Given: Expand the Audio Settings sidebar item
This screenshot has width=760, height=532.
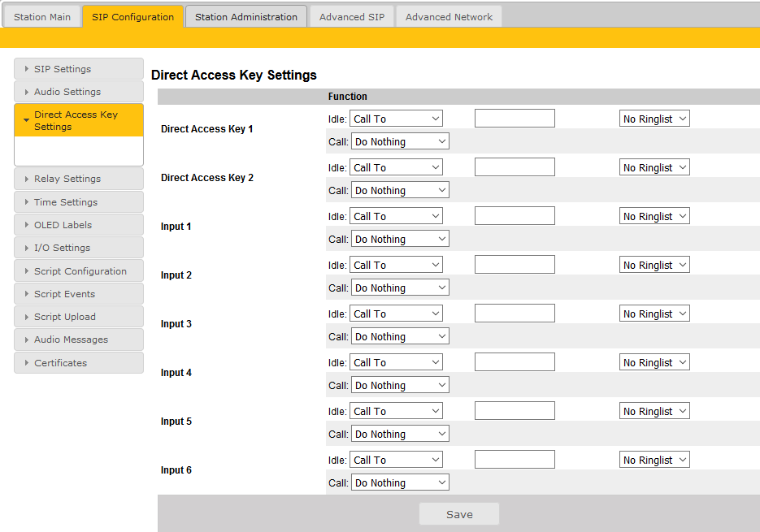Looking at the screenshot, I should (x=78, y=92).
